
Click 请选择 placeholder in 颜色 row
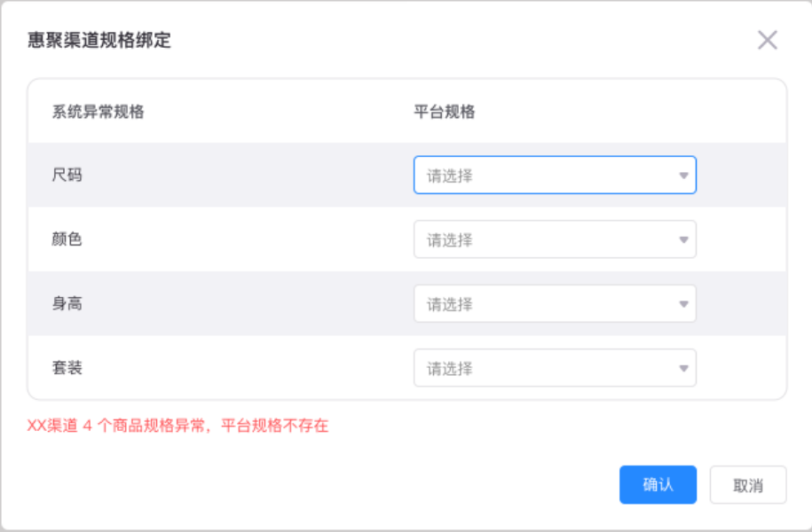click(450, 239)
